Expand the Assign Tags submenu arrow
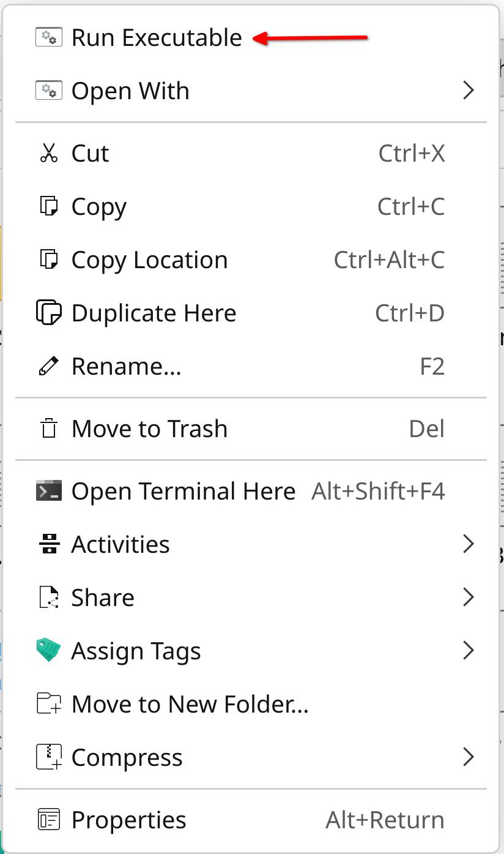Image resolution: width=504 pixels, height=854 pixels. point(469,651)
